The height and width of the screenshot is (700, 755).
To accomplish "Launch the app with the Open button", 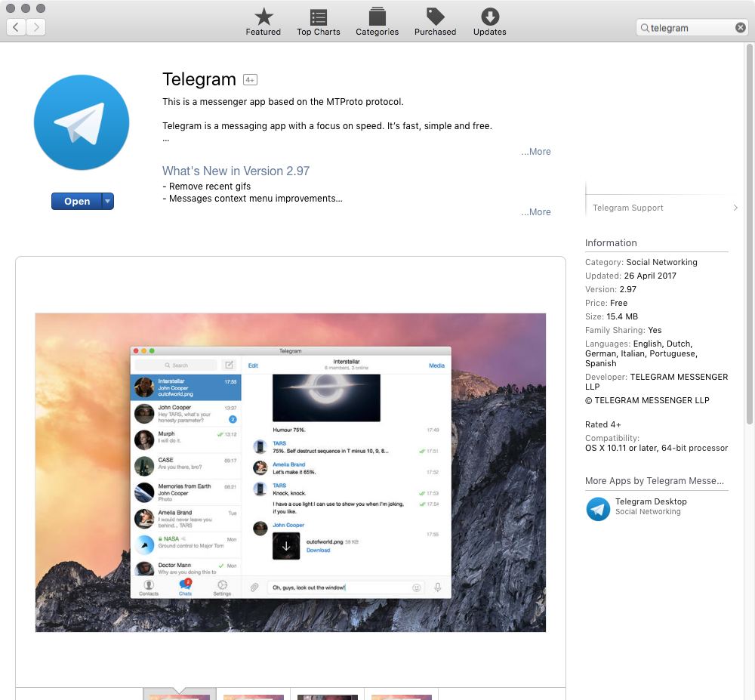I will (x=76, y=201).
